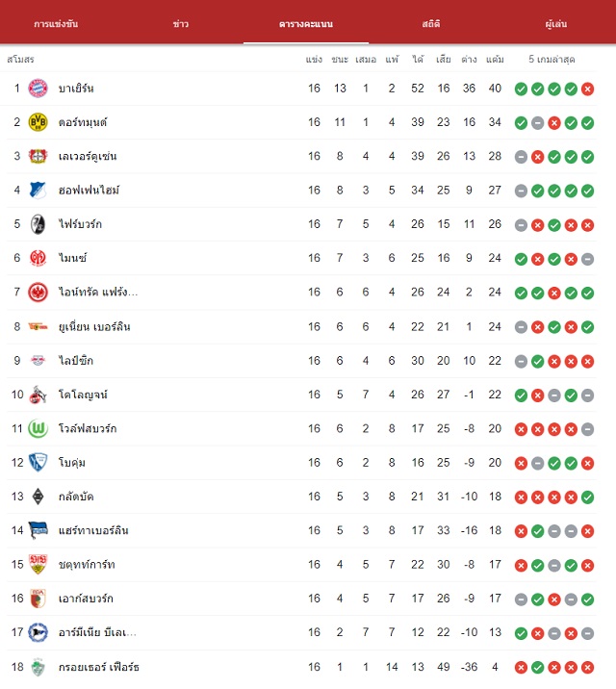616x689 pixels.
Task: Click the Stuttgart club crest
Action: tap(38, 564)
